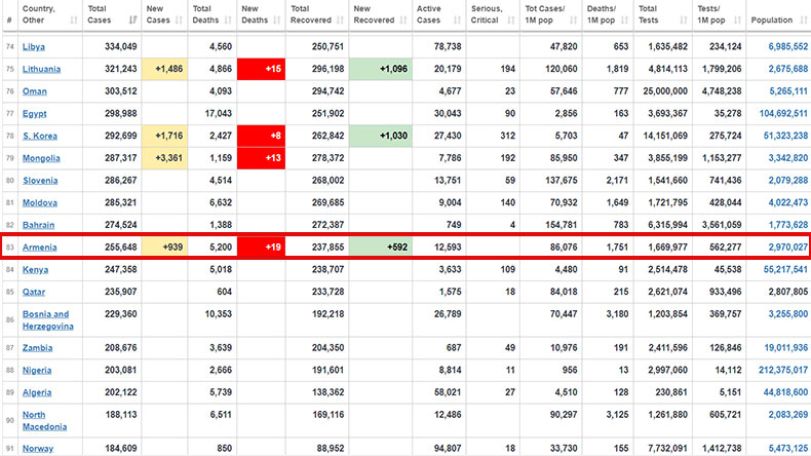
Task: Click sort arrows next to Country, Other
Action: tap(73, 20)
